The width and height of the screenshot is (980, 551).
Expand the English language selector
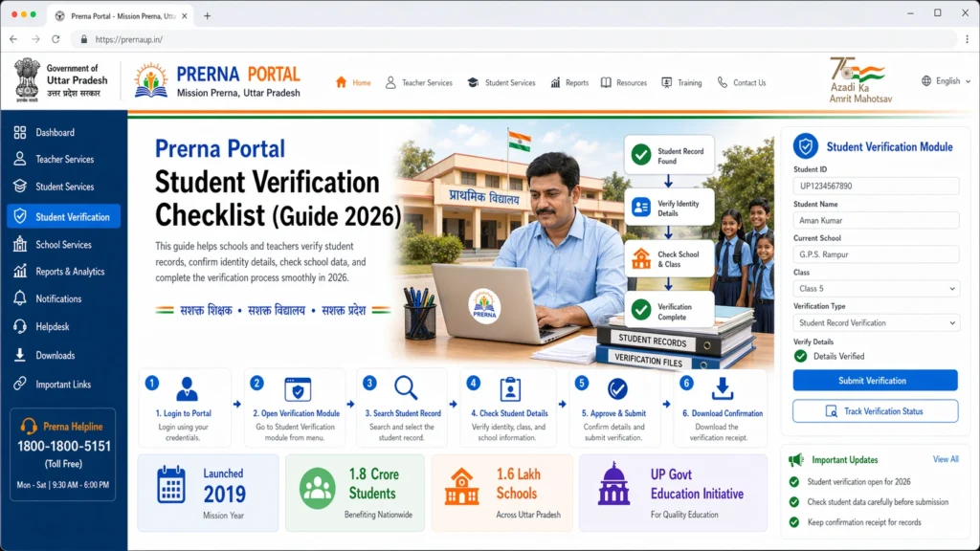(x=947, y=81)
